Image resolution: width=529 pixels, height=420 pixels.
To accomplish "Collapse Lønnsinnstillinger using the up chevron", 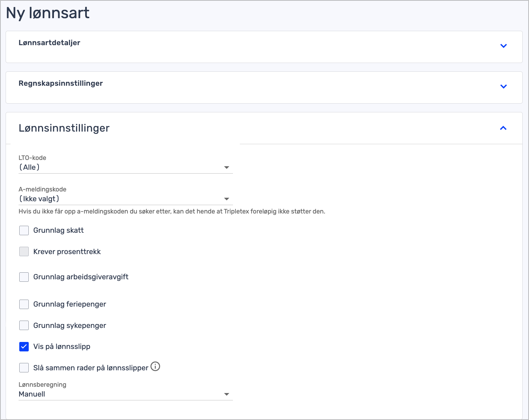I will 503,128.
